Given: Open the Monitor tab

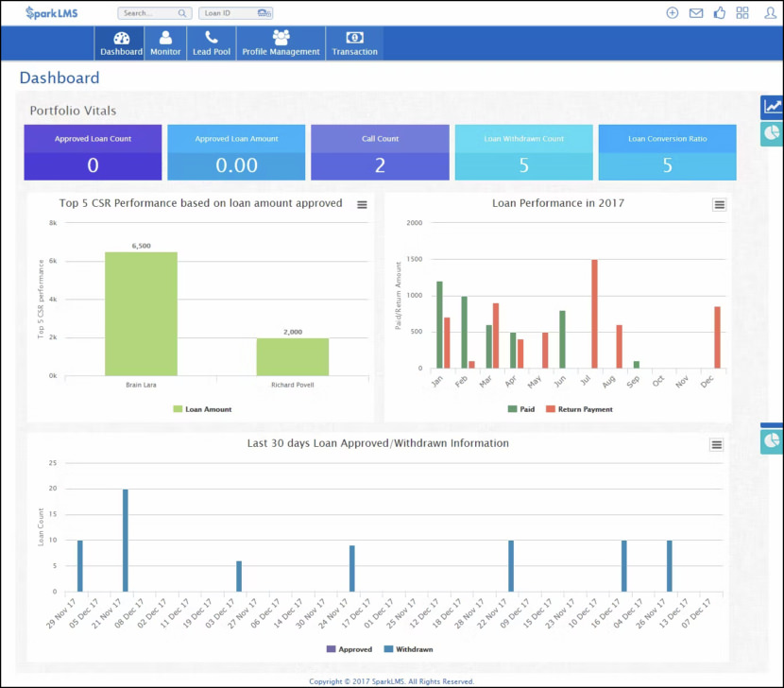Looking at the screenshot, I should coord(165,43).
